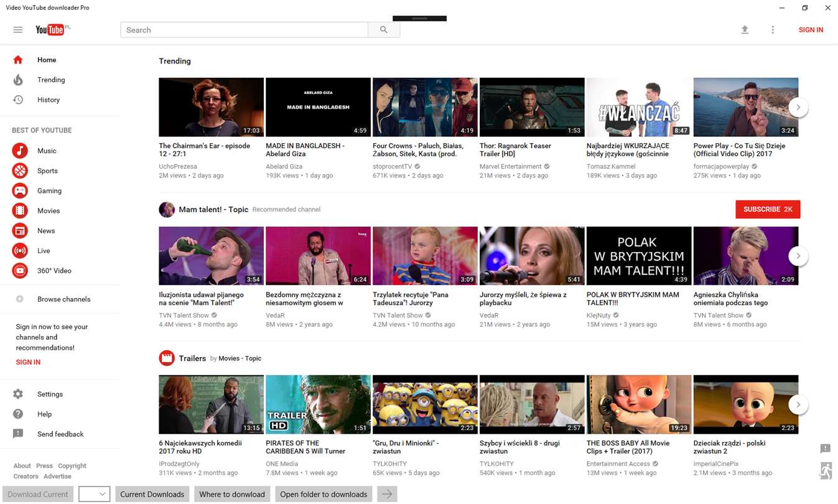Open Thor: Ragnarok Teaser Trailer thumbnail

[x=532, y=107]
